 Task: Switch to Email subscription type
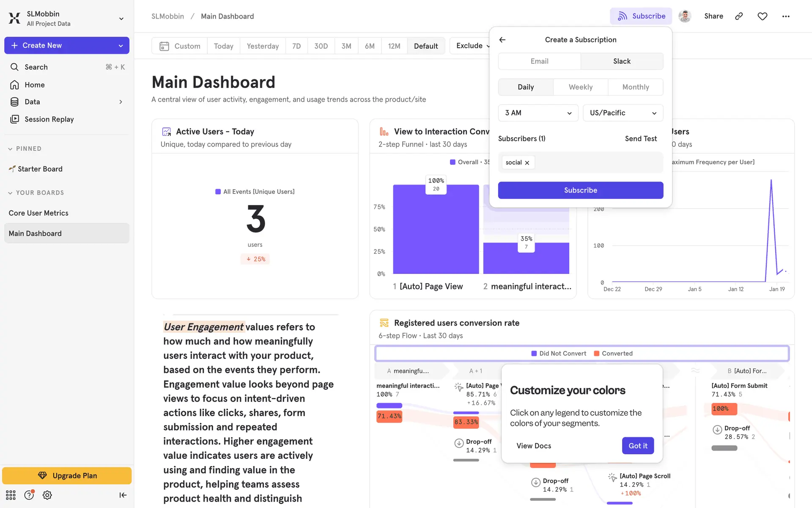[539, 61]
